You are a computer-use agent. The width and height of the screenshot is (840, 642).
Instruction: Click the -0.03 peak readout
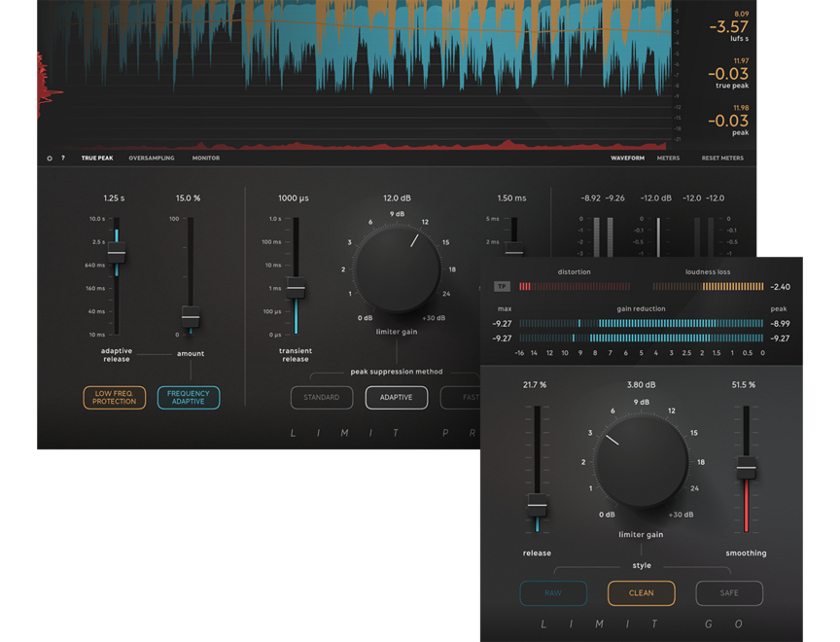click(x=728, y=122)
